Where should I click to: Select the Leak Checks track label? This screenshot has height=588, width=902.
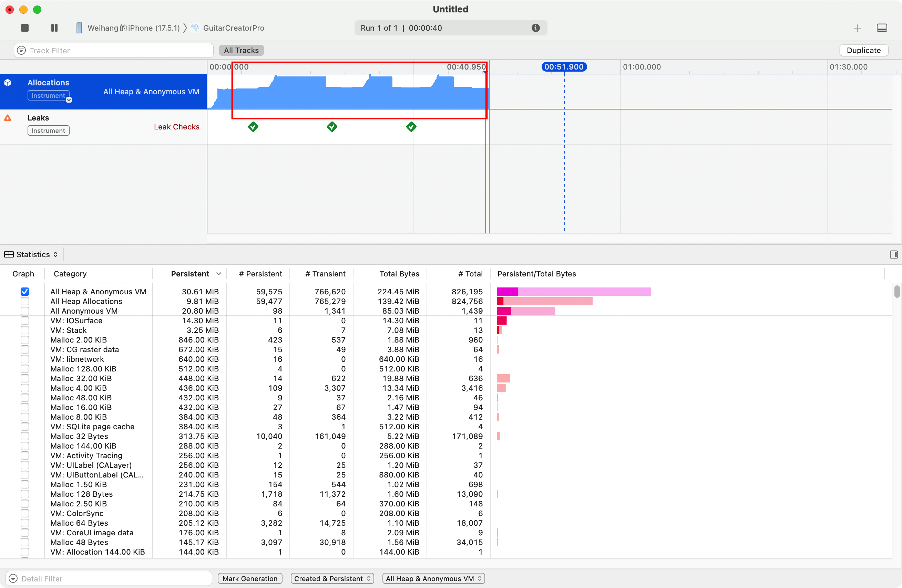(177, 127)
